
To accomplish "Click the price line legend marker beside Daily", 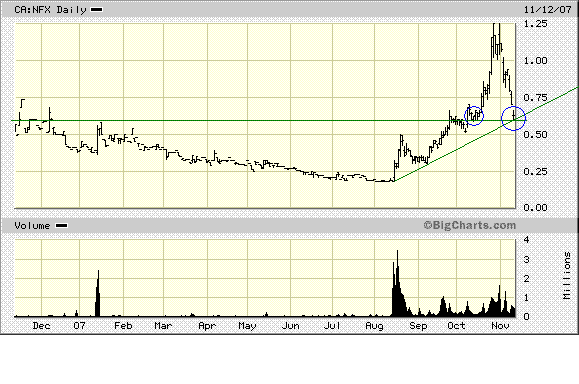I will (97, 10).
